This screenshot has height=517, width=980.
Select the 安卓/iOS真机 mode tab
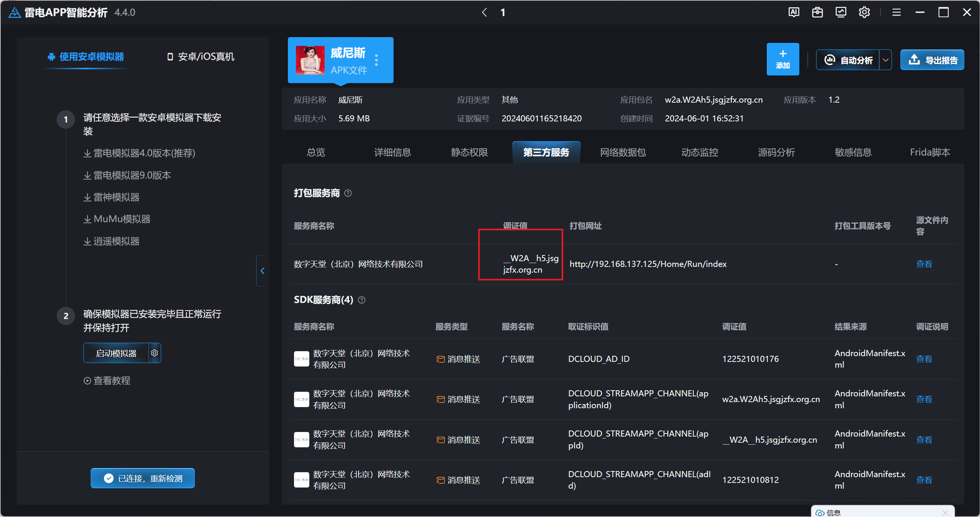pos(201,57)
